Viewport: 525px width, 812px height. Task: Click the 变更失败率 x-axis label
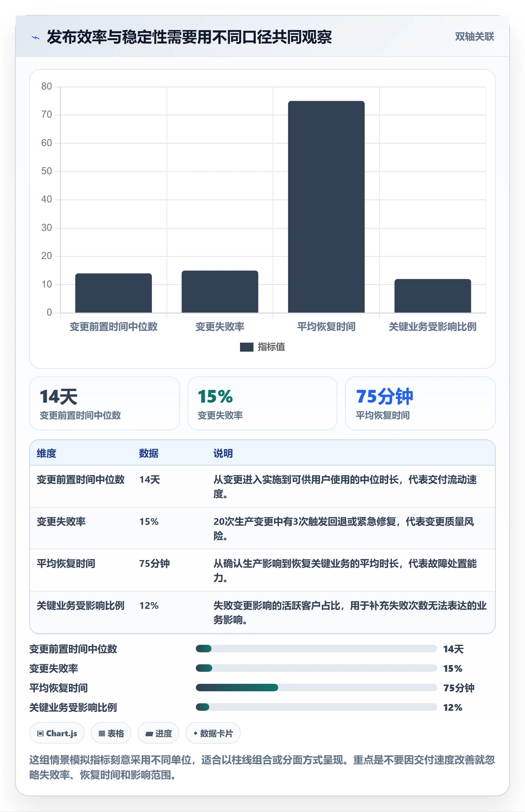(220, 327)
